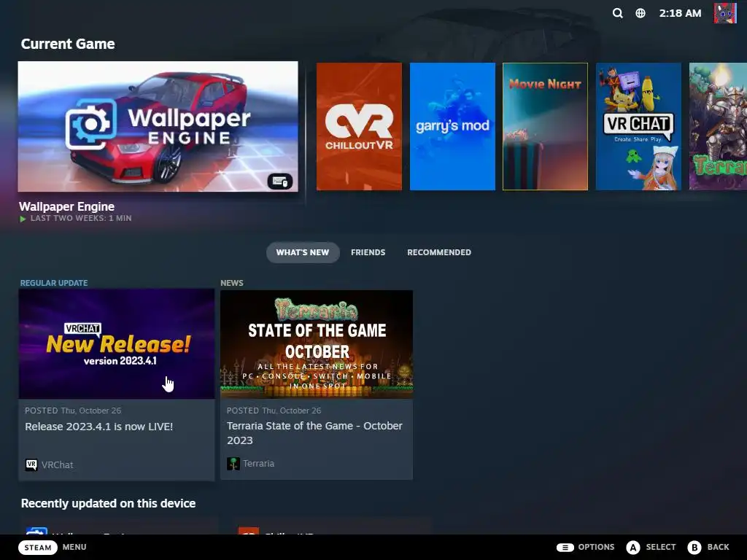Image resolution: width=747 pixels, height=560 pixels.
Task: Click 'Release 2023.4.1 is now LIVE!' headline
Action: 99,427
